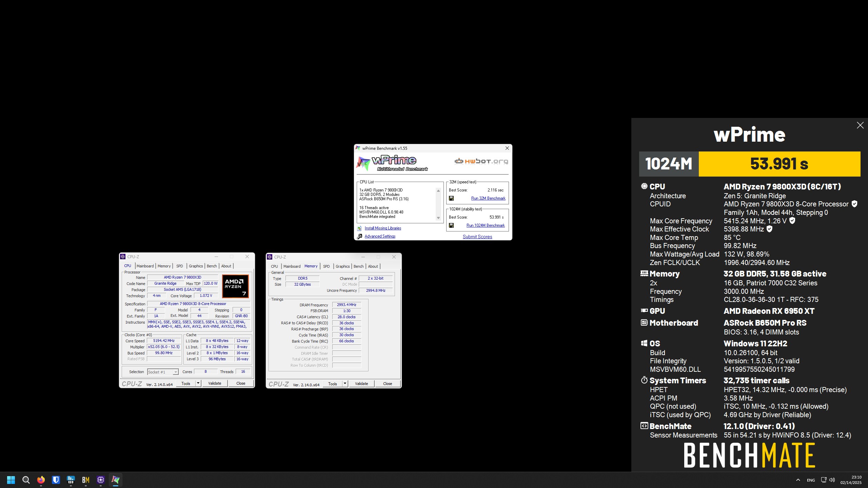Click Validate in right CPU-Z
Viewport: 868px width, 488px height.
click(361, 384)
